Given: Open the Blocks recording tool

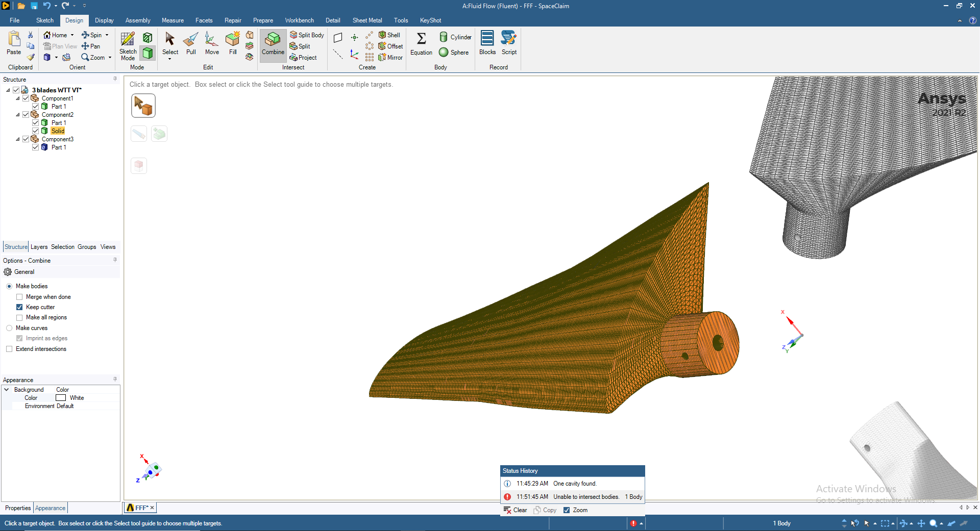Looking at the screenshot, I should pyautogui.click(x=487, y=43).
